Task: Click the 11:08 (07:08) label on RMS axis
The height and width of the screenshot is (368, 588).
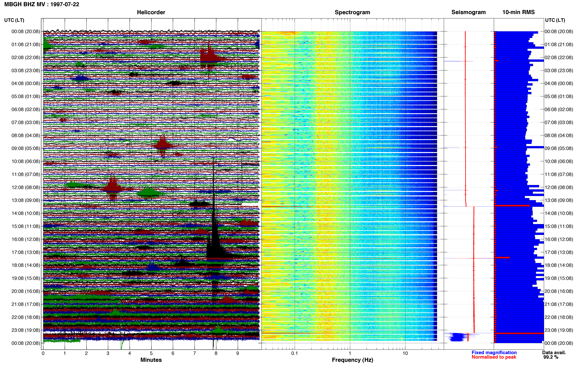Action: [x=559, y=175]
